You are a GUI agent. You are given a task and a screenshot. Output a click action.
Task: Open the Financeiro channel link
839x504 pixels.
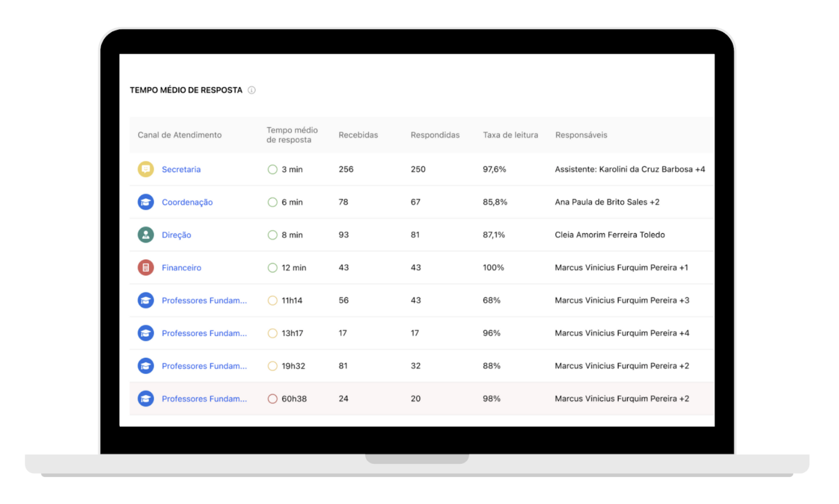[x=182, y=268]
